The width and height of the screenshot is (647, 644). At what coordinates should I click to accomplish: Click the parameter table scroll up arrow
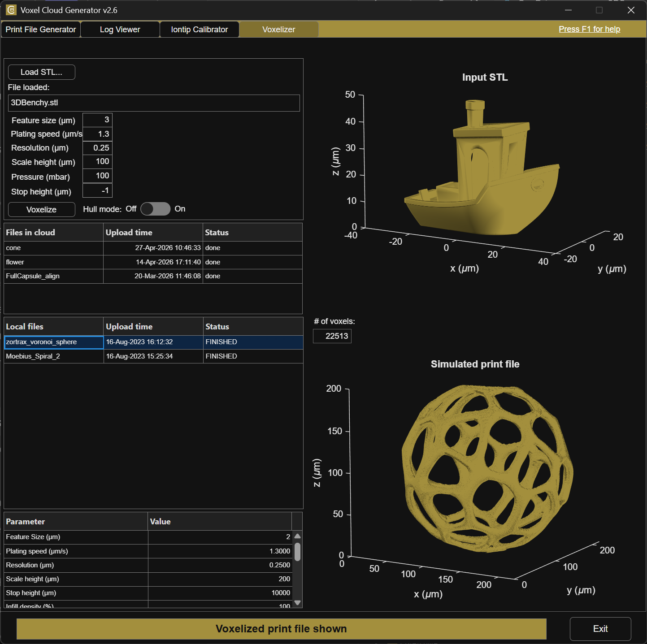point(297,536)
